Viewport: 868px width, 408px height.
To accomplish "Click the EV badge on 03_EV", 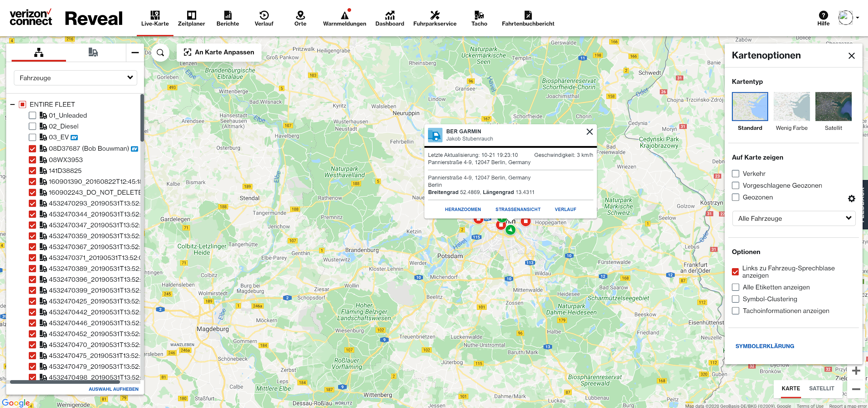I will pyautogui.click(x=74, y=138).
